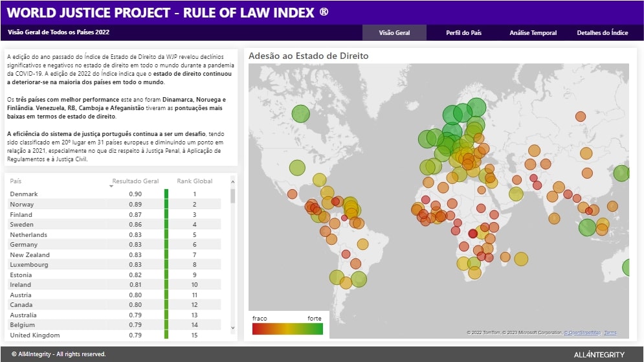Click the Brazil bubble on the map

coord(362,244)
